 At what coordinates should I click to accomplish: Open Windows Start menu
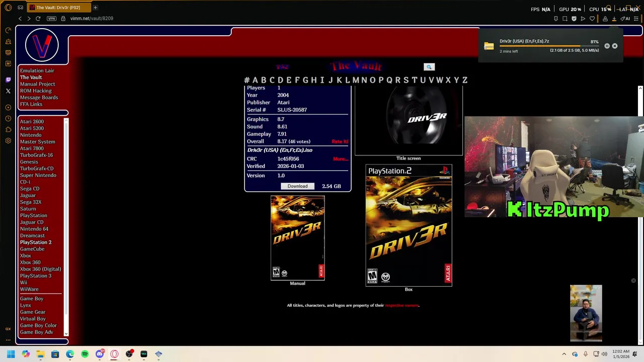[x=11, y=354]
